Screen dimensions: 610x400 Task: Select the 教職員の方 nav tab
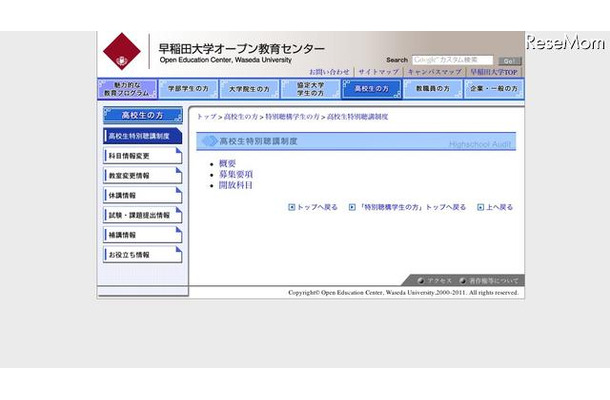(433, 89)
